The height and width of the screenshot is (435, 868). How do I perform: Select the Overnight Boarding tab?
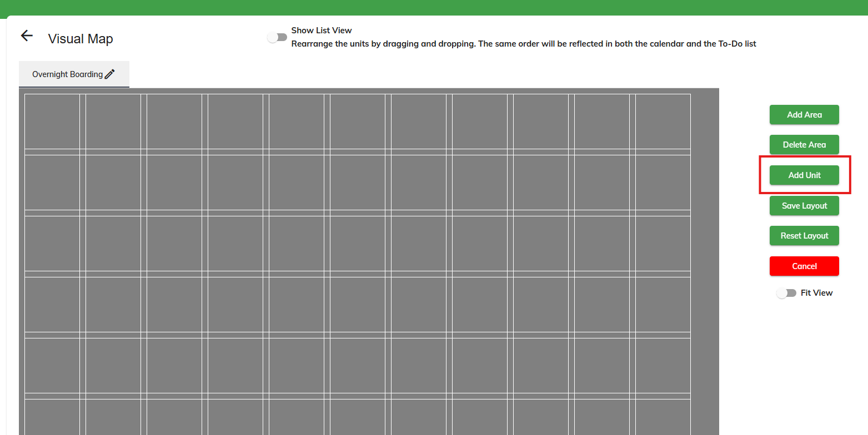point(67,73)
